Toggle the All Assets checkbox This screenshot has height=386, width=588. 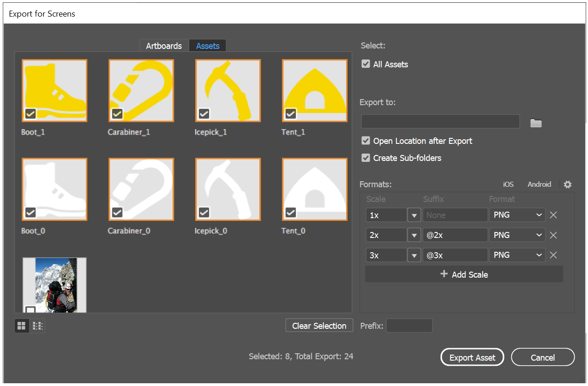click(366, 64)
